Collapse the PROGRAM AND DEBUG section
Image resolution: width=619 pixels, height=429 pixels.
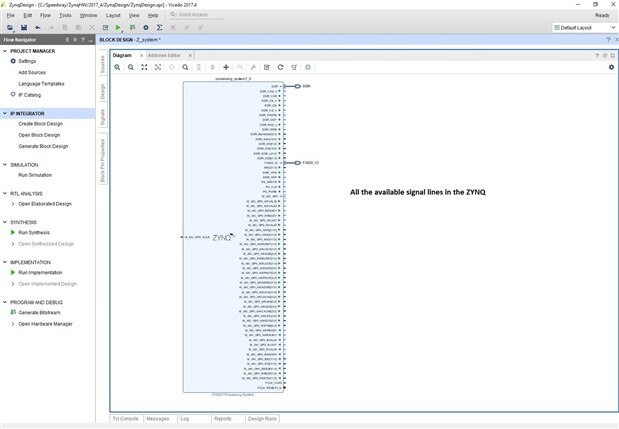5,302
